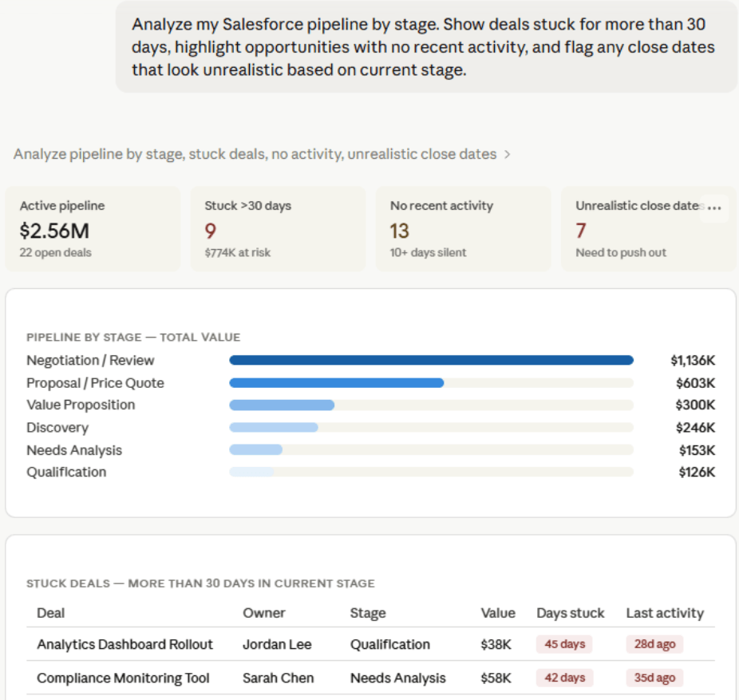
Task: Click the 'Value Proposition' stage label
Action: pyautogui.click(x=81, y=405)
